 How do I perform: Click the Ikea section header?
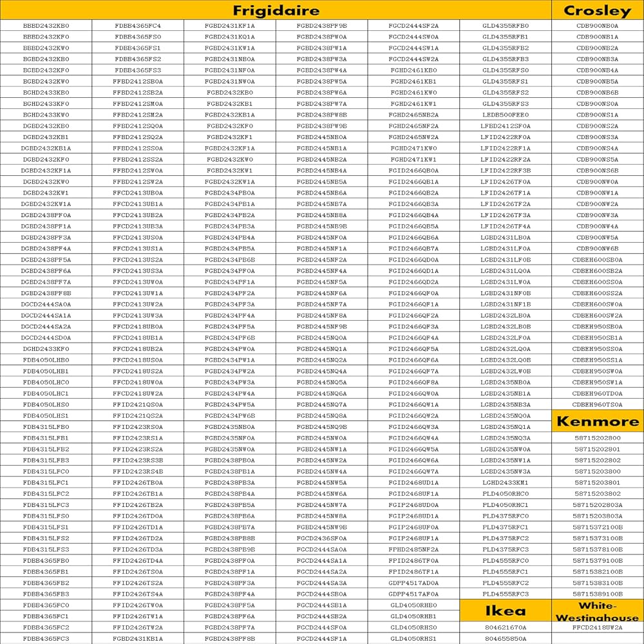[505, 611]
